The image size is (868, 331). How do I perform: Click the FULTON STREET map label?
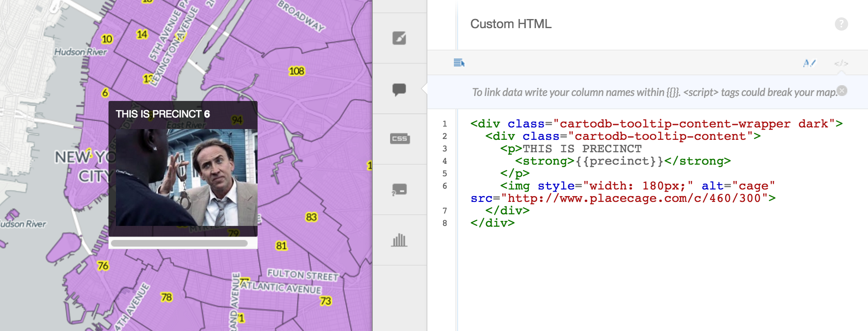pos(303,275)
